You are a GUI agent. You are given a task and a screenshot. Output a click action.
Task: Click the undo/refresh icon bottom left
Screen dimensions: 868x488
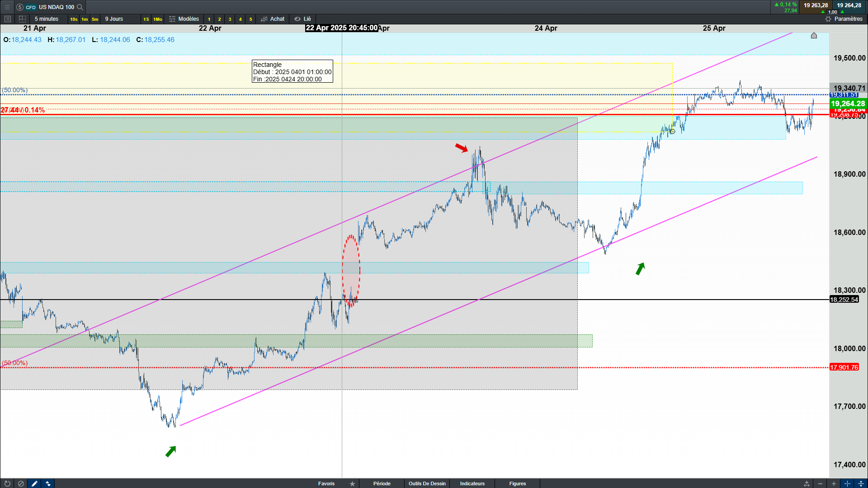pyautogui.click(x=7, y=483)
